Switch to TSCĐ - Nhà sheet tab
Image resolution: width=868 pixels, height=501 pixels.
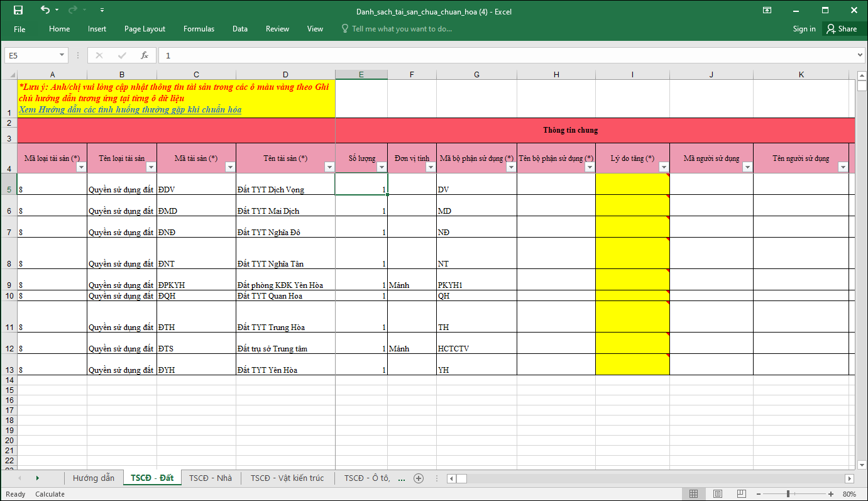211,478
